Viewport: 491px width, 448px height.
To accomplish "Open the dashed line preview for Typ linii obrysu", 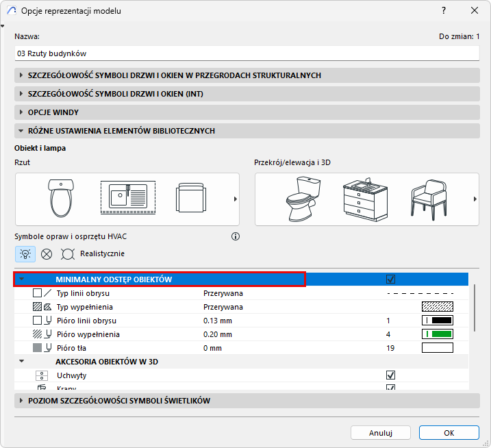I will 420,294.
